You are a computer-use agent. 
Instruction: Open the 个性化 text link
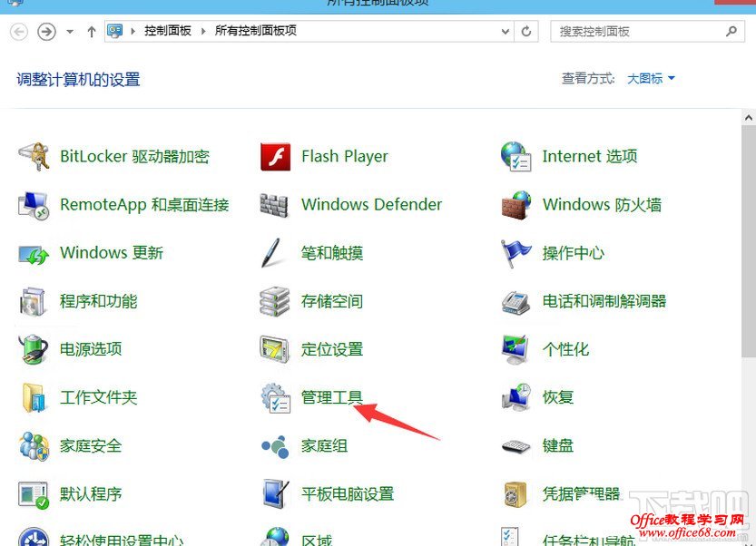tap(565, 349)
